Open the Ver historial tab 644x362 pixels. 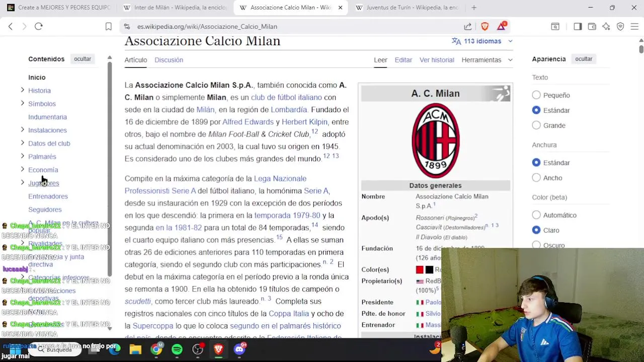point(437,60)
